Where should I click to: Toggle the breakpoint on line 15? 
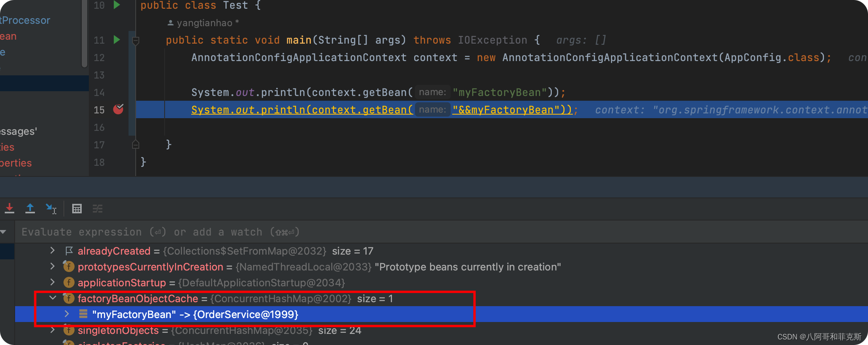tap(118, 109)
